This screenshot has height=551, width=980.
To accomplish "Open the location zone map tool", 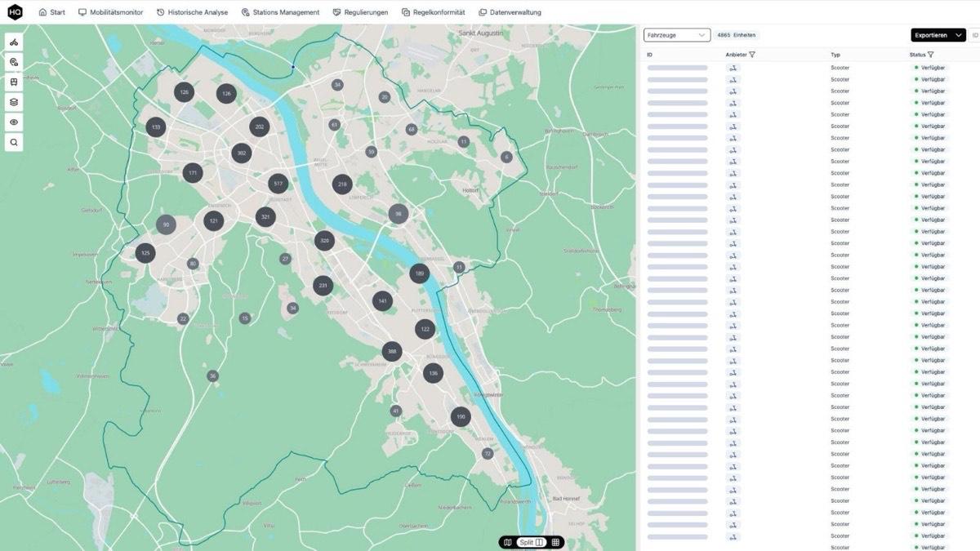I will [14, 62].
